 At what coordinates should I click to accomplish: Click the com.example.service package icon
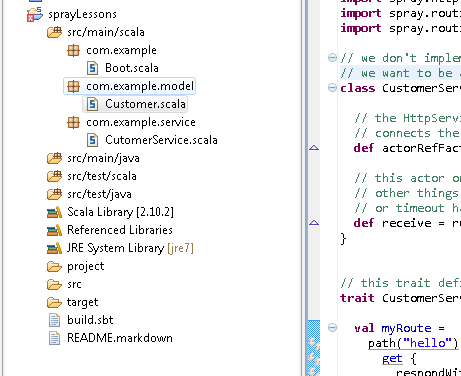pos(73,122)
